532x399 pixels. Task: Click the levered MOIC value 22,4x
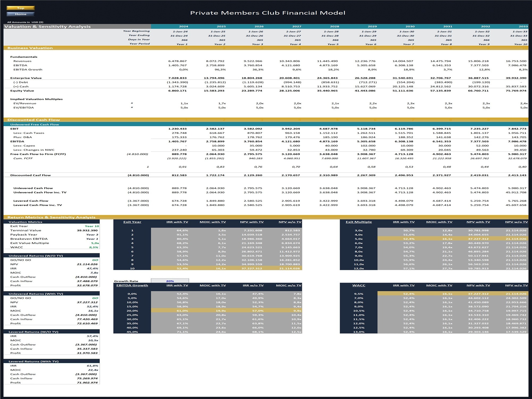93,370
